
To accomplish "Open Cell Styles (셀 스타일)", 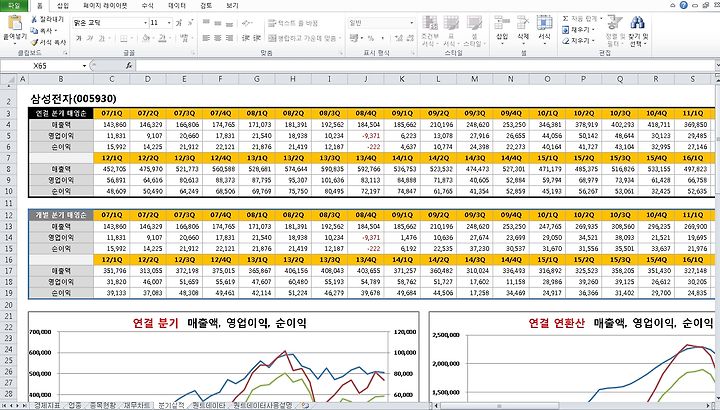I will point(474,31).
